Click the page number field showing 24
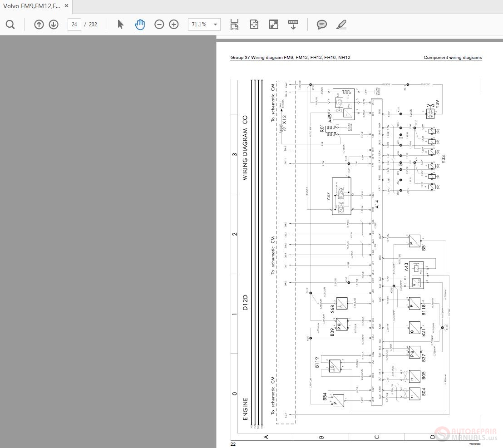The width and height of the screenshot is (503, 448). click(x=74, y=25)
